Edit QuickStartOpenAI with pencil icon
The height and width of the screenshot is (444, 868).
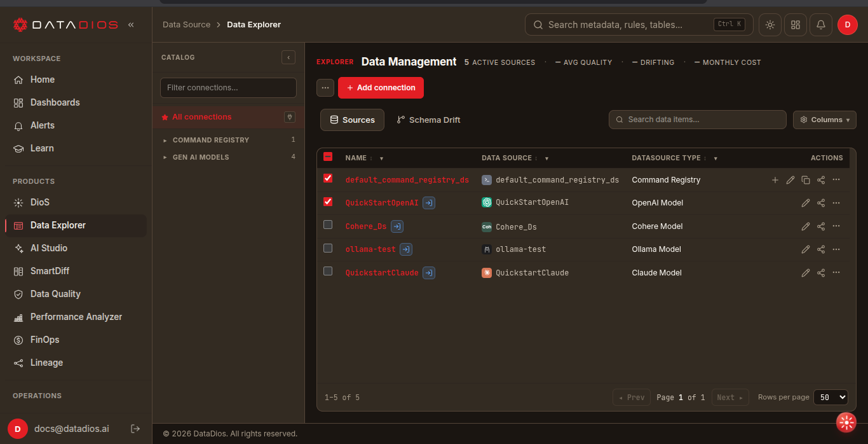point(806,203)
